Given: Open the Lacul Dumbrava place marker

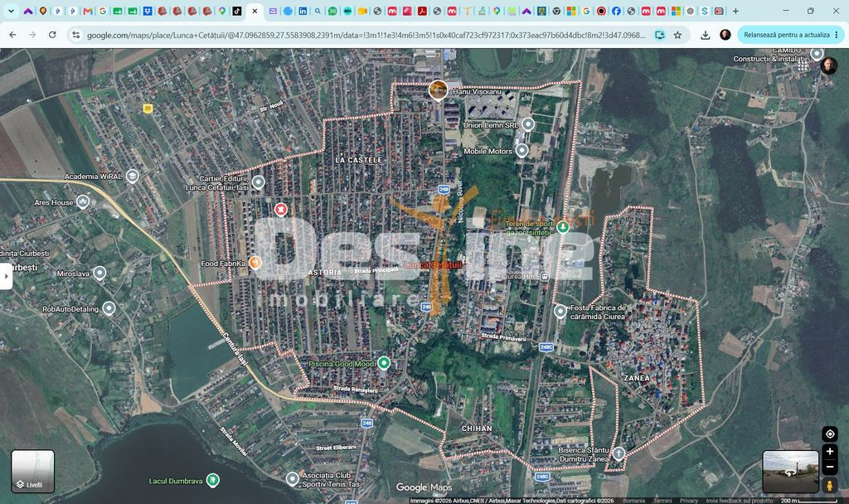Looking at the screenshot, I should coord(213,480).
